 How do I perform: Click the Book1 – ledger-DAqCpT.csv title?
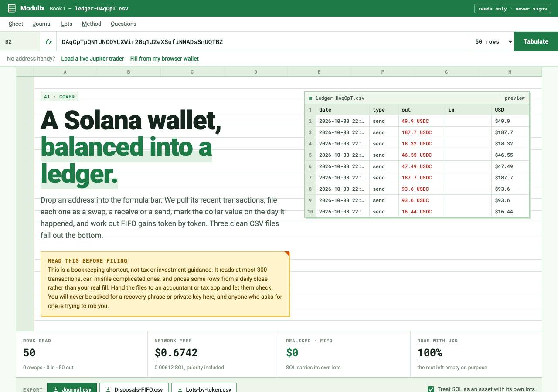click(89, 8)
